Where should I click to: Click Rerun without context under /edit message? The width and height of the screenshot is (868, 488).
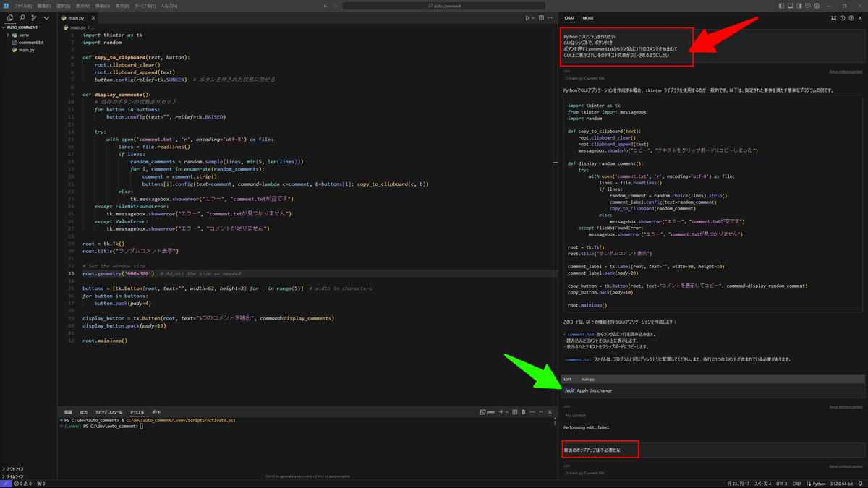(846, 407)
